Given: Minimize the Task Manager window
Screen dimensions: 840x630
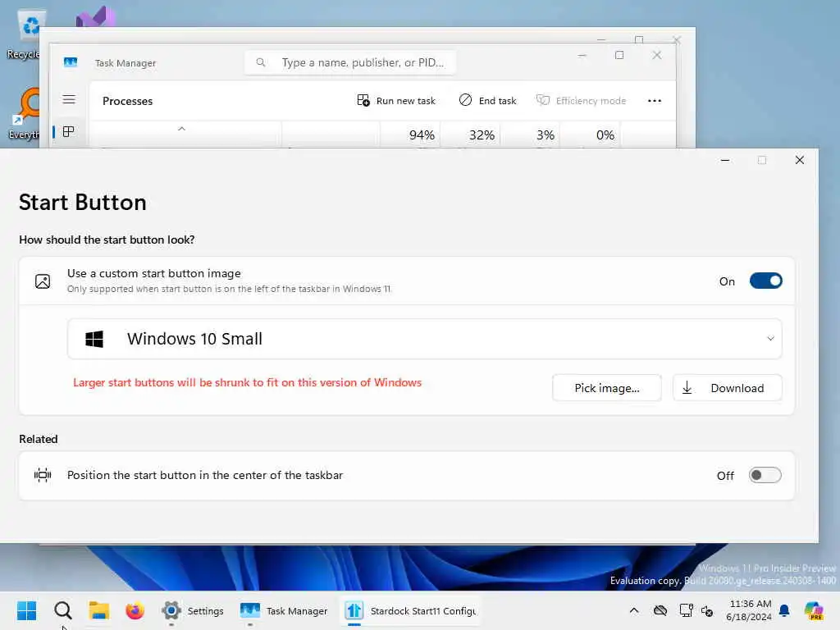Looking at the screenshot, I should pyautogui.click(x=582, y=55).
